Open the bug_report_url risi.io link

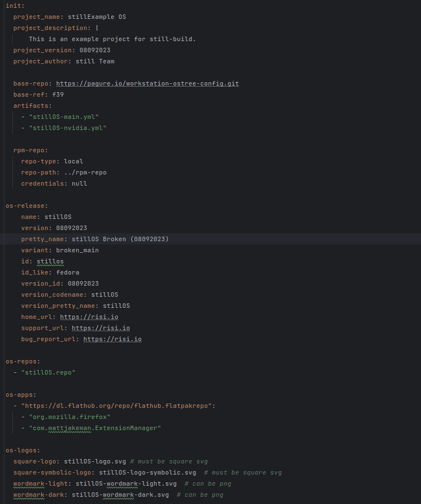coord(112,339)
